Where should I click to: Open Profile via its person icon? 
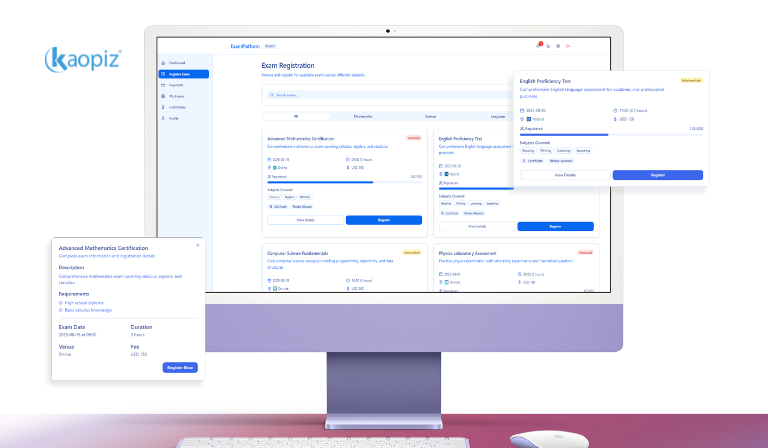coord(163,118)
